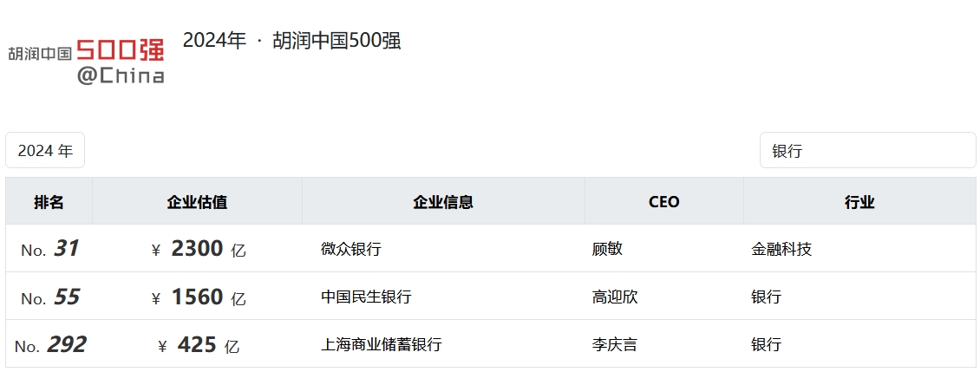Image resolution: width=980 pixels, height=385 pixels.
Task: Select CEO name 高迎欣
Action: 614,297
